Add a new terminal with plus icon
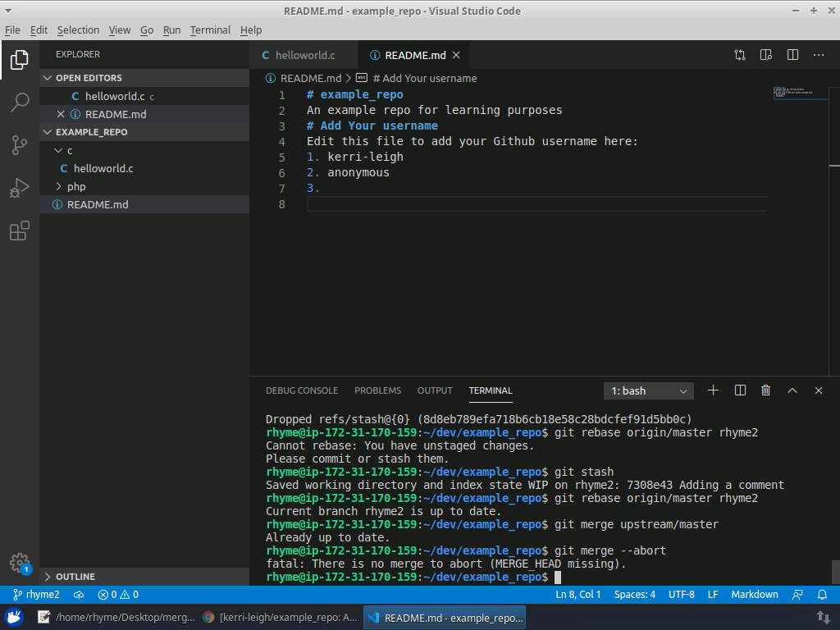 pos(713,390)
